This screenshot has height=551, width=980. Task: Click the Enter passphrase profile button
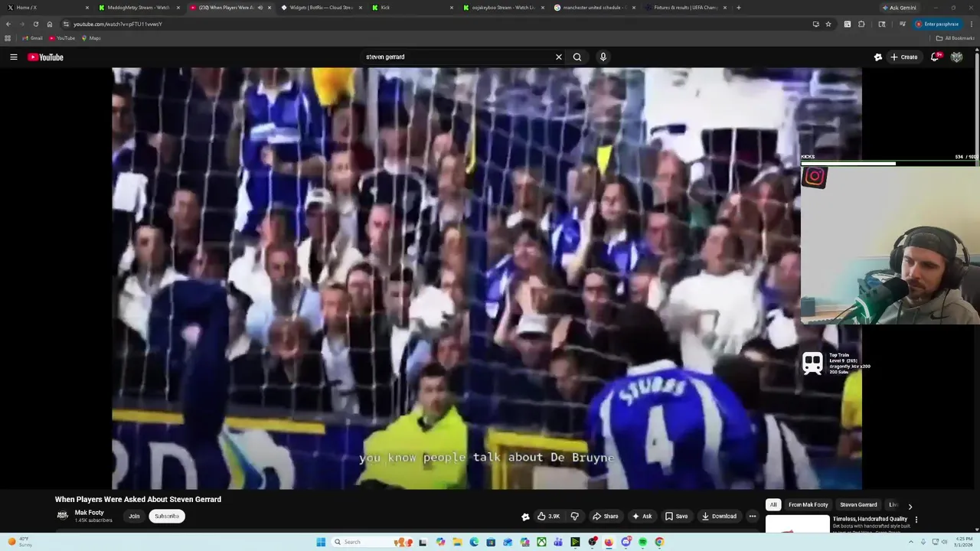pyautogui.click(x=937, y=24)
